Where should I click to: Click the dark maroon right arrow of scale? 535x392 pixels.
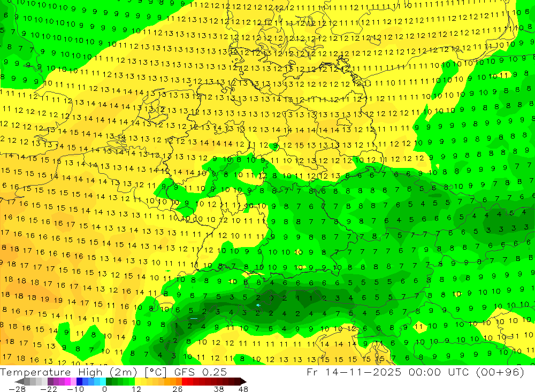pyautogui.click(x=243, y=381)
